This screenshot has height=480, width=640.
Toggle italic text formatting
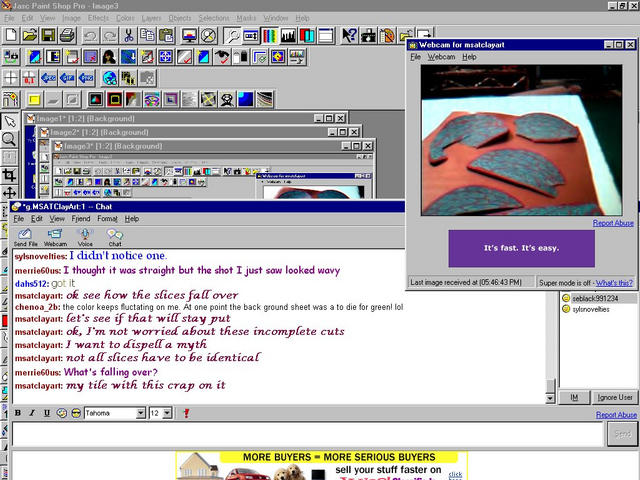click(x=32, y=413)
